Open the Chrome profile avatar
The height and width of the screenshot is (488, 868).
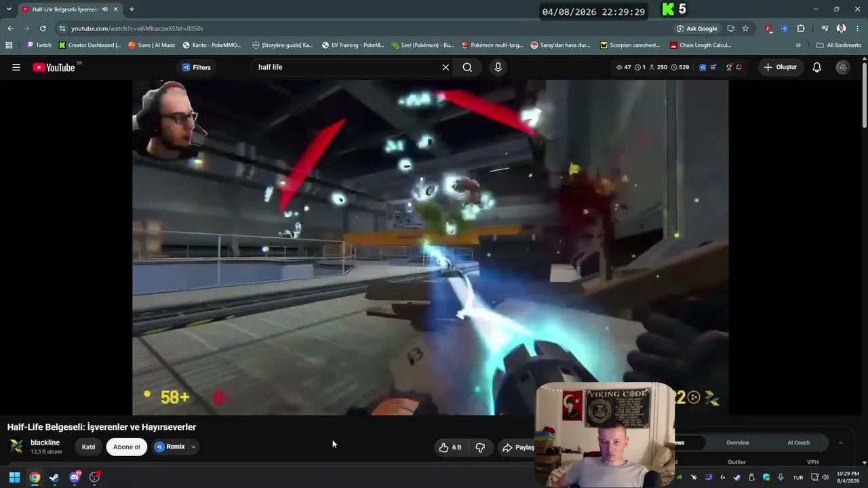coord(841,28)
